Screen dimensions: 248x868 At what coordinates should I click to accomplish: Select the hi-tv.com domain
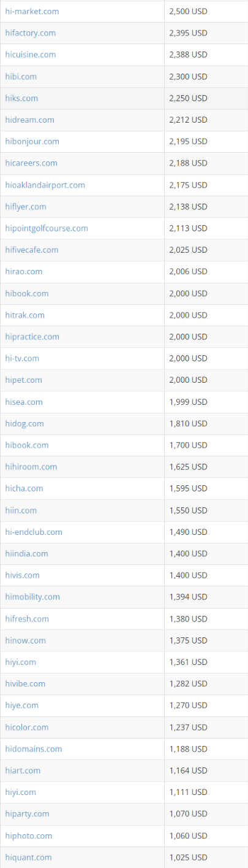pos(22,358)
